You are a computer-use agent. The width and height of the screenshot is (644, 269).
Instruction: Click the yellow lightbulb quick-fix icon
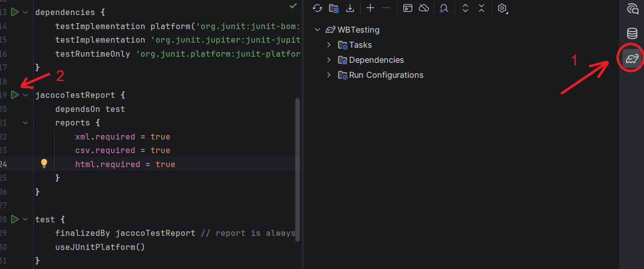[44, 164]
